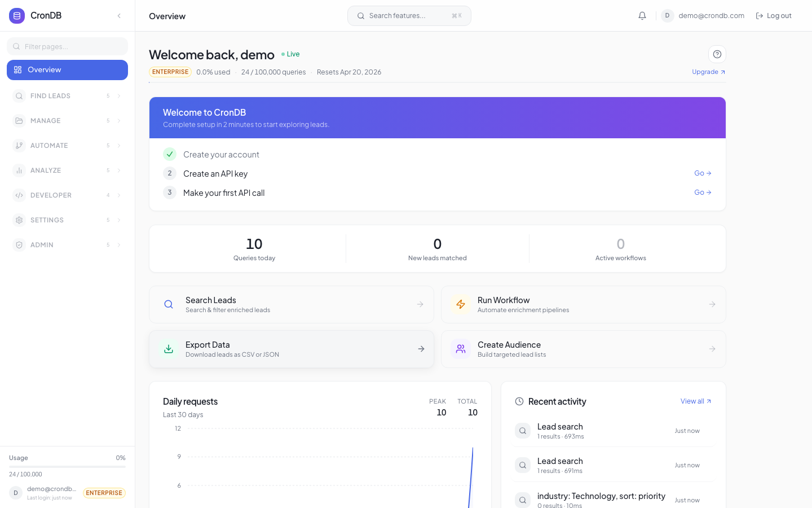The width and height of the screenshot is (812, 508).
Task: Click step 2 circle for API key
Action: coord(170,173)
